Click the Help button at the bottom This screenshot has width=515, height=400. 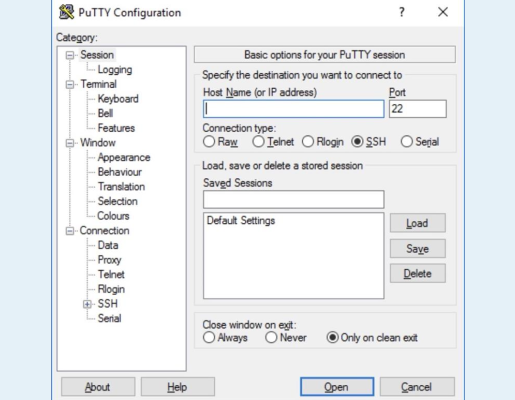(x=178, y=387)
